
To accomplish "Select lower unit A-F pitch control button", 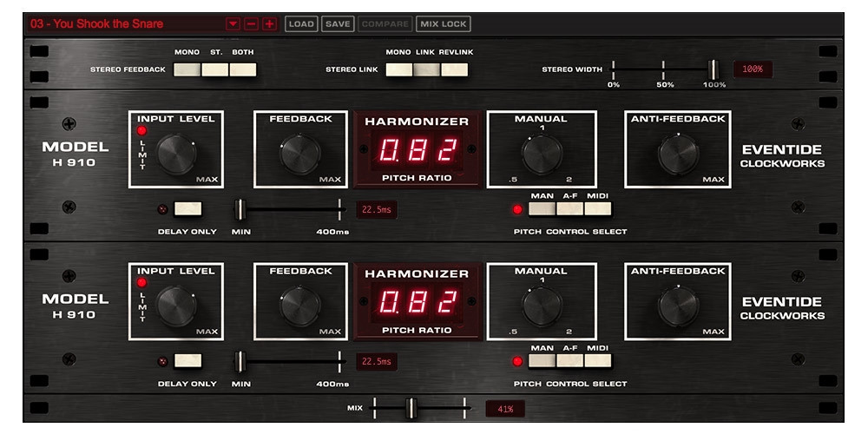I will click(x=570, y=361).
